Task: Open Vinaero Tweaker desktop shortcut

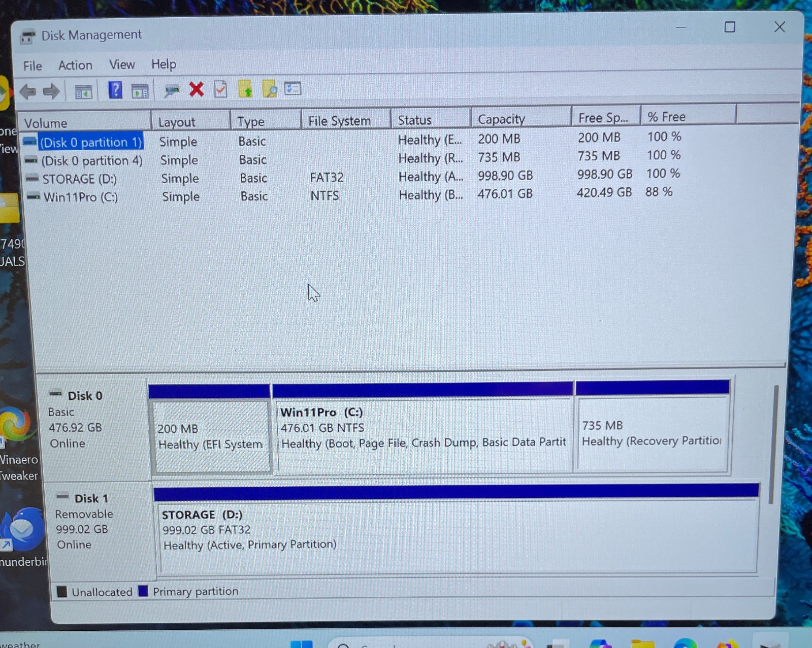Action: 19,442
